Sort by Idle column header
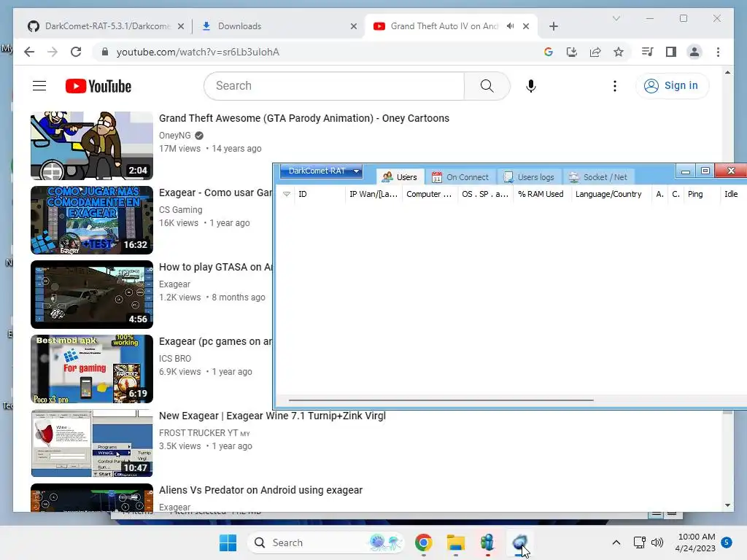The image size is (747, 560). coord(731,194)
